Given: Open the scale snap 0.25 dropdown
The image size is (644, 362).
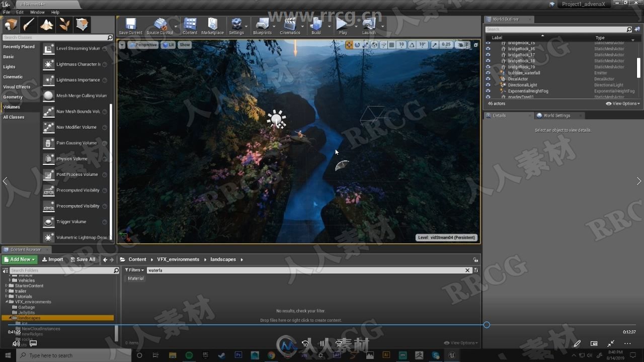Looking at the screenshot, I should click(x=446, y=45).
